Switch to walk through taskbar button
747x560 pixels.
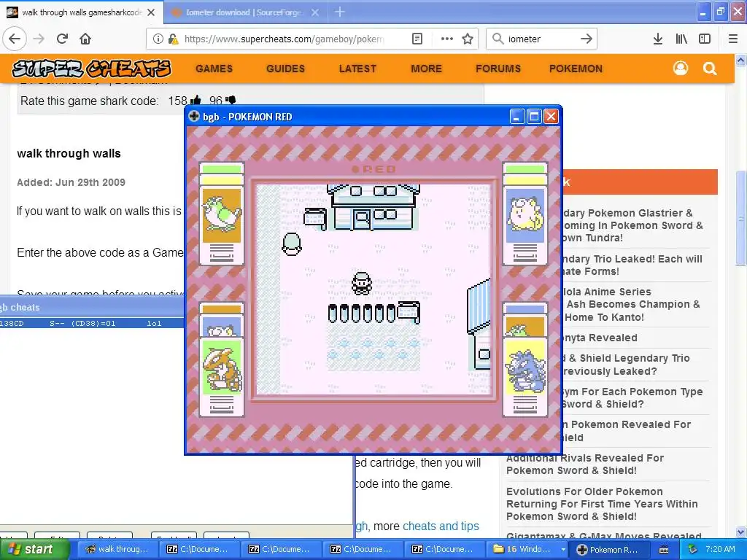pyautogui.click(x=117, y=549)
